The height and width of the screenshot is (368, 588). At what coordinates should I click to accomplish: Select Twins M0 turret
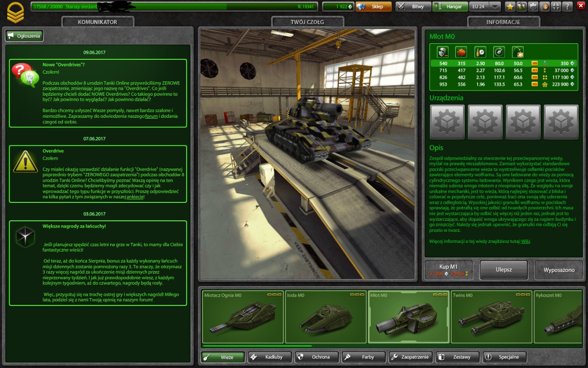click(492, 317)
